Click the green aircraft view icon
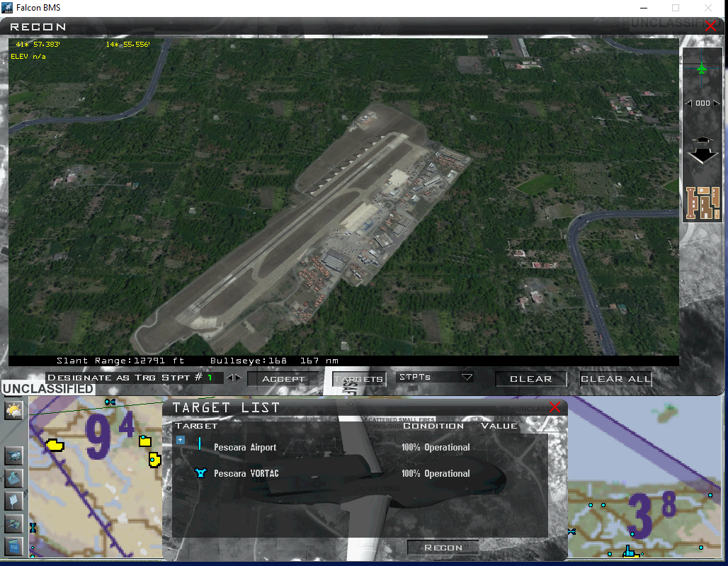The width and height of the screenshot is (728, 566). [x=702, y=69]
